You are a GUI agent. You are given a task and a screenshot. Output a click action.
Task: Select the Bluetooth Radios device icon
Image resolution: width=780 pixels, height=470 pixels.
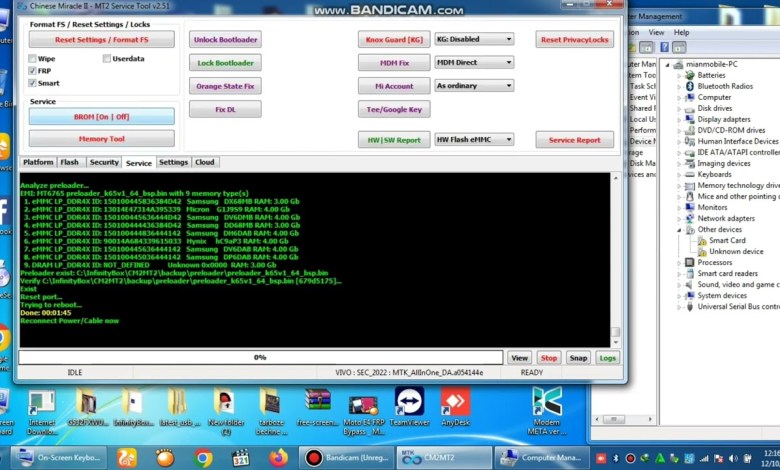[690, 86]
